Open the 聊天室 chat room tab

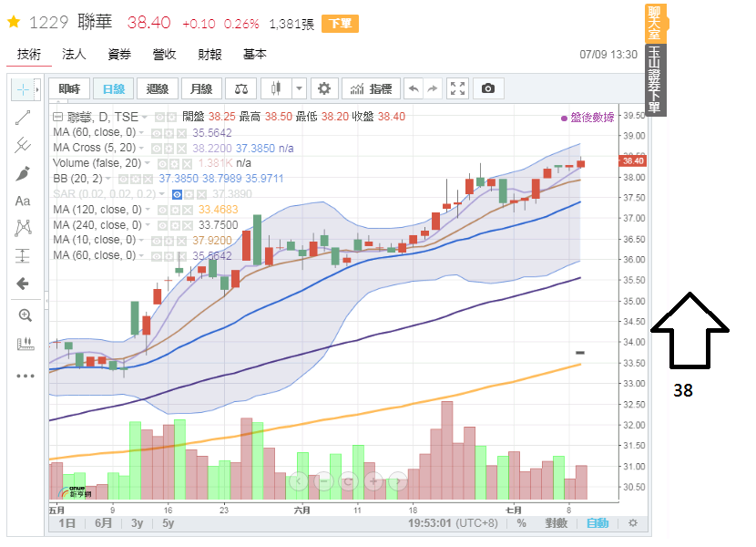tap(654, 23)
